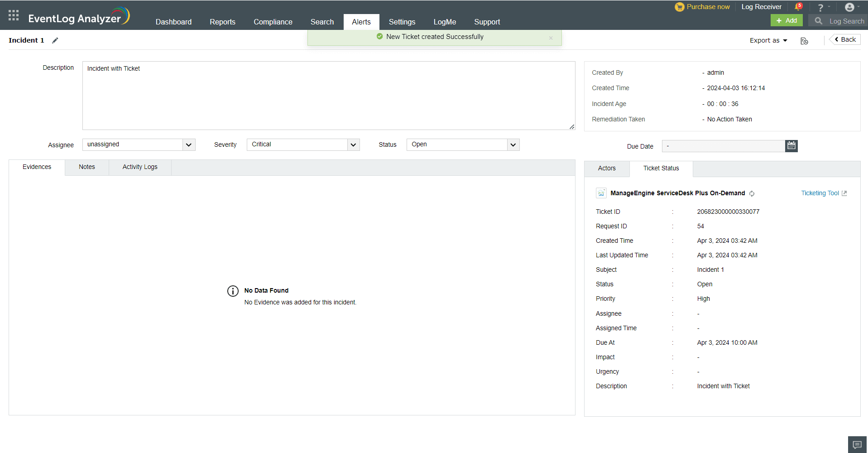Expand the Export as dropdown

[x=768, y=40]
